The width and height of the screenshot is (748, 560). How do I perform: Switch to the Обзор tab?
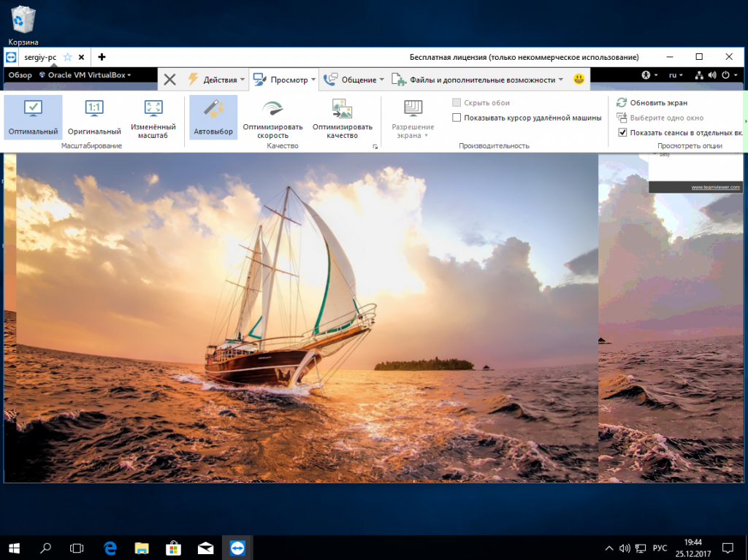tap(20, 75)
